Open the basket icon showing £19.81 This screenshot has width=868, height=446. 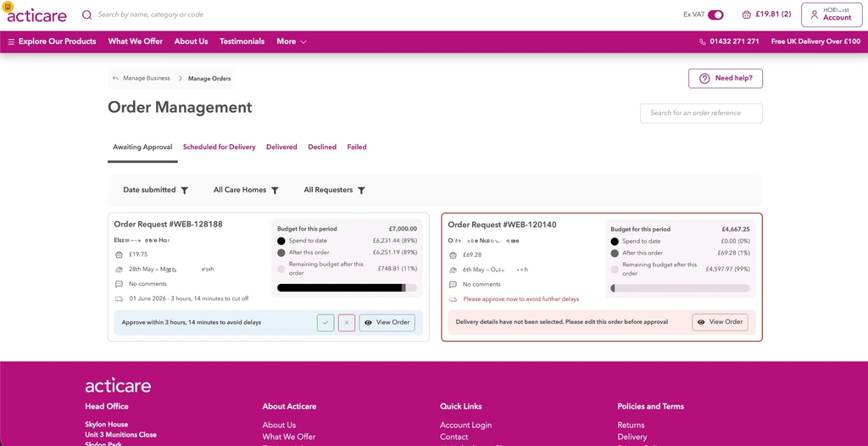tap(746, 15)
